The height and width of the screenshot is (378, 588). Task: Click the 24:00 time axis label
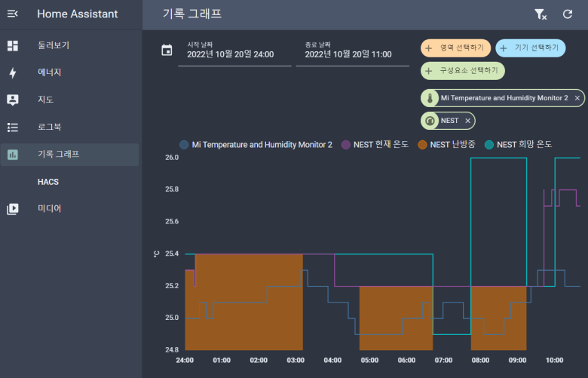coord(185,361)
